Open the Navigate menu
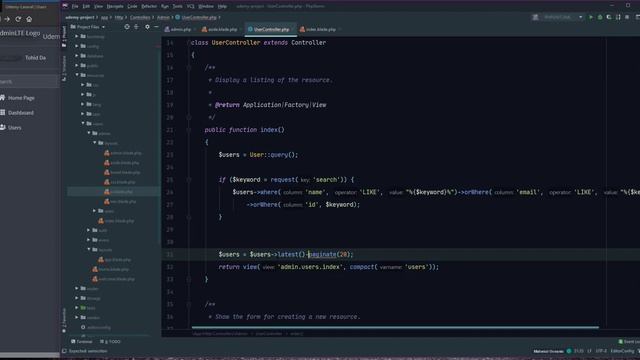640x360 pixels. coord(115,6)
